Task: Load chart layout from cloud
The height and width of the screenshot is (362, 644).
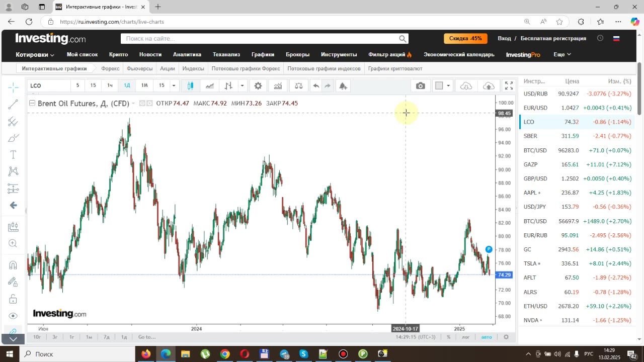Action: pyautogui.click(x=466, y=86)
